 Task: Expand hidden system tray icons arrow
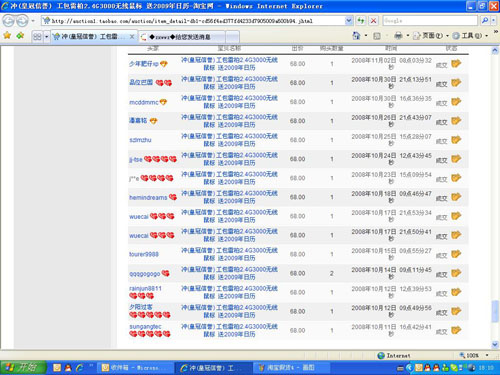coord(409,368)
